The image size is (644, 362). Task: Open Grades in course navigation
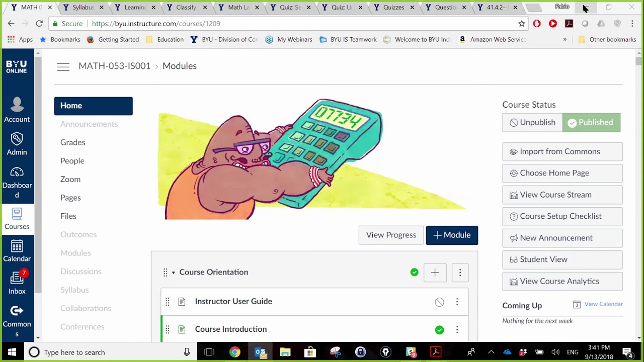[x=73, y=142]
